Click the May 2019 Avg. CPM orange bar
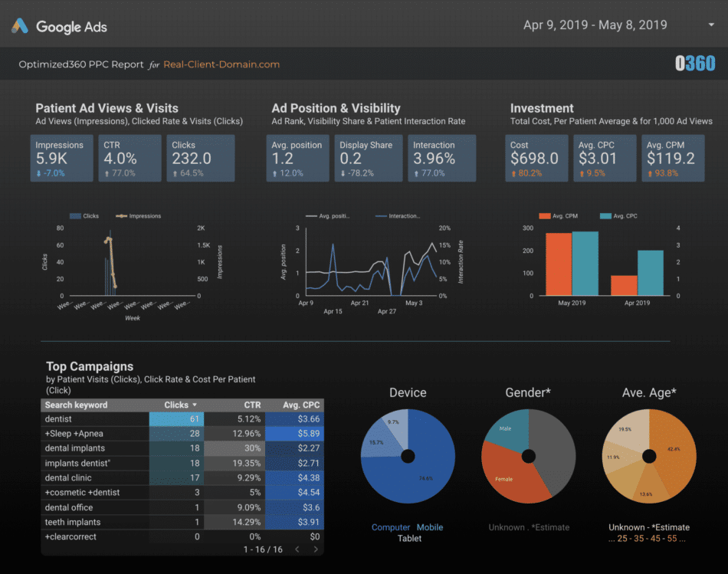 tap(559, 264)
